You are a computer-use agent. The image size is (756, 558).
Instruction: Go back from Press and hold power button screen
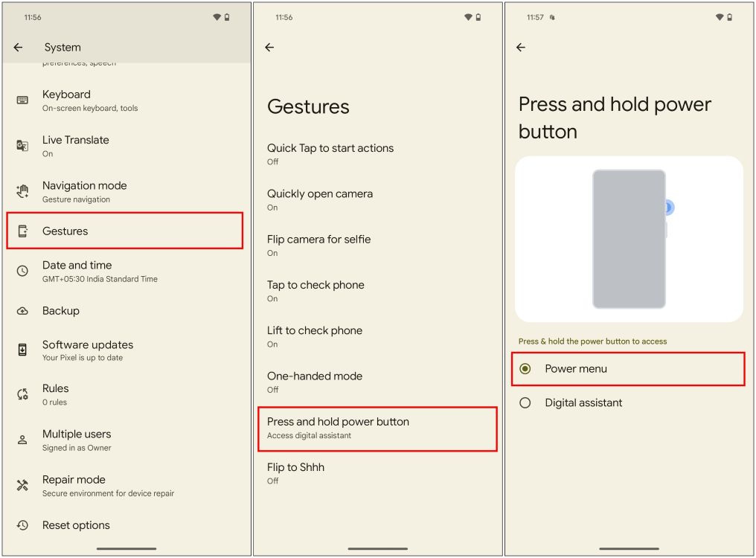[x=521, y=48]
